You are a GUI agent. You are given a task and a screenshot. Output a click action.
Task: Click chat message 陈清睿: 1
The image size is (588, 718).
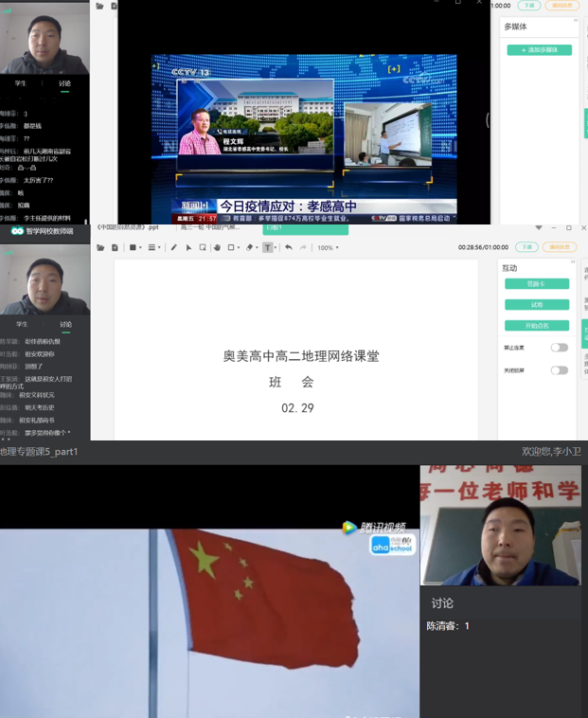(x=448, y=626)
